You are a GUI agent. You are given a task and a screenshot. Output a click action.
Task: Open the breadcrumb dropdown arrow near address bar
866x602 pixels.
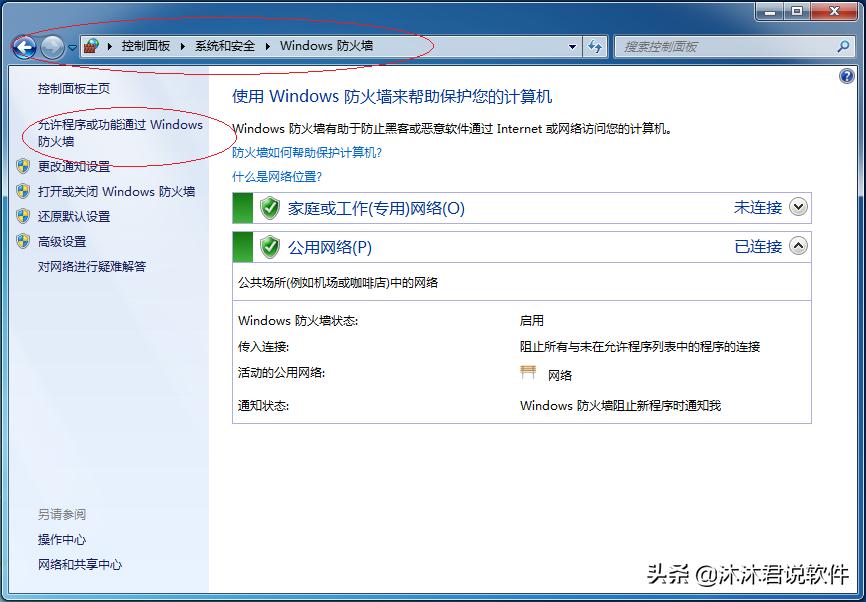[573, 46]
